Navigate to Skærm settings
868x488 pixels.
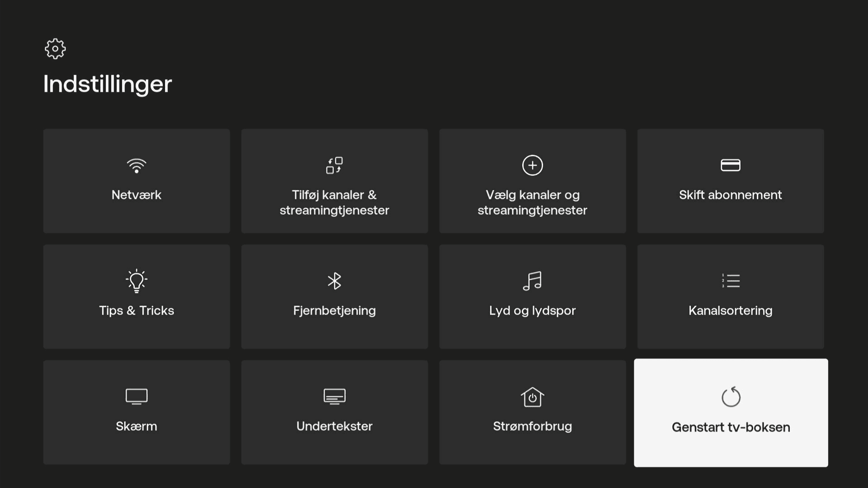point(136,412)
